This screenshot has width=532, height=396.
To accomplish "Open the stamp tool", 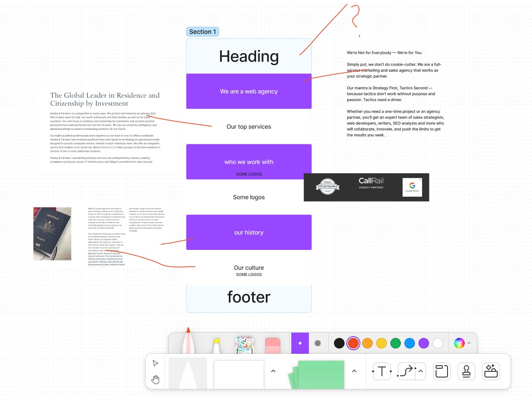I will point(466,372).
